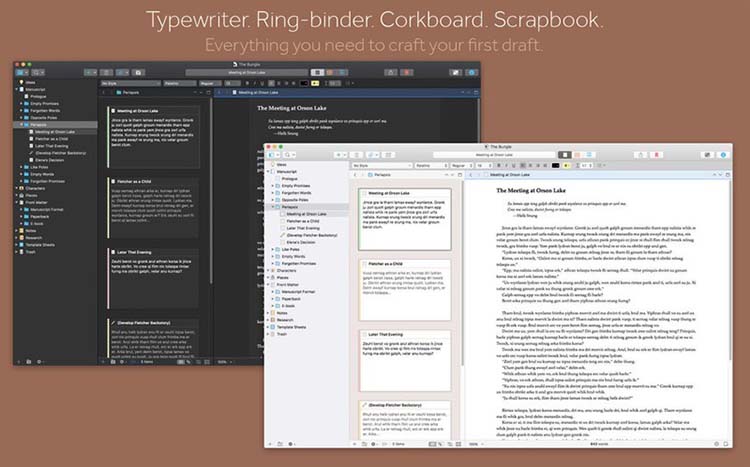This screenshot has height=467, width=750.
Task: Toggle Italic in dark window format bar
Action: point(254,83)
